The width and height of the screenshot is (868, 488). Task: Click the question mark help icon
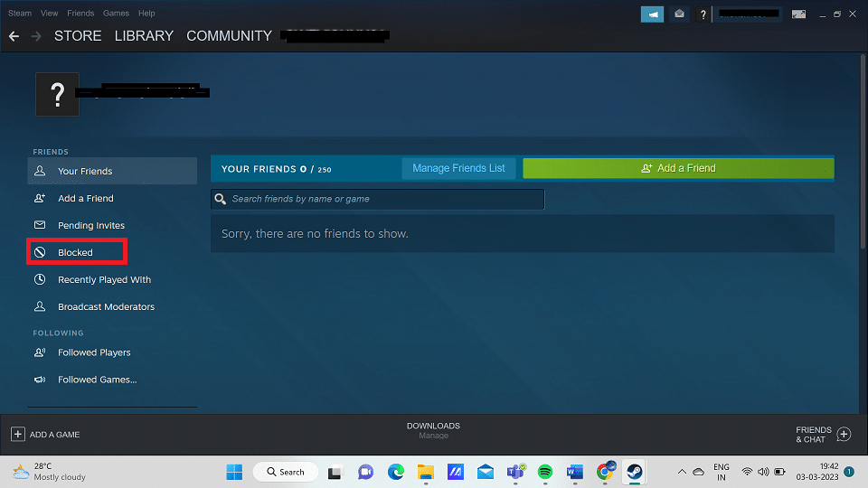tap(703, 14)
